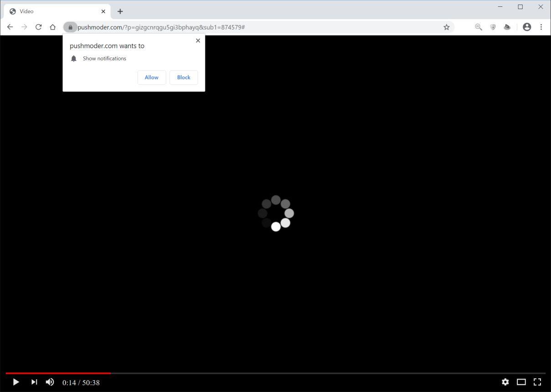This screenshot has width=551, height=392.
Task: Click the magnifier extension icon
Action: click(478, 27)
